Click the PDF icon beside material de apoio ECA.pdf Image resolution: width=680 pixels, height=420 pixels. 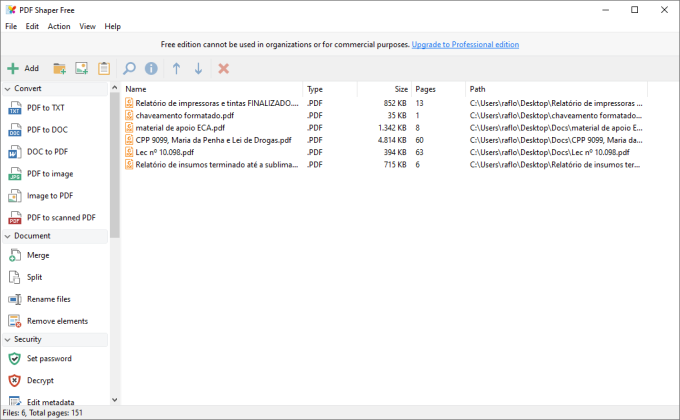(x=129, y=127)
